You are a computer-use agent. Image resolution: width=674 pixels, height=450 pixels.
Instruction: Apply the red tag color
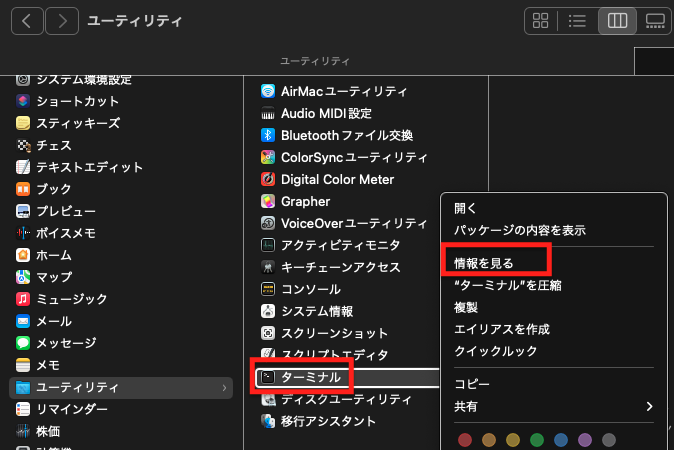[465, 440]
